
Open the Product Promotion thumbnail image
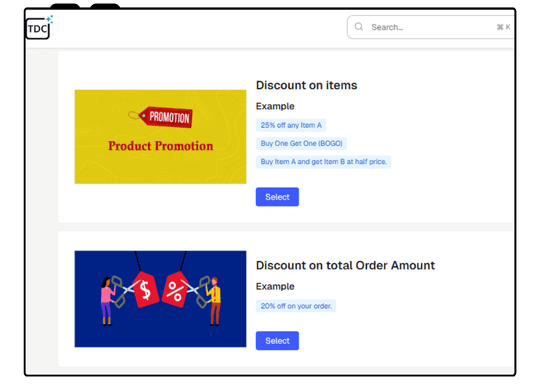160,137
